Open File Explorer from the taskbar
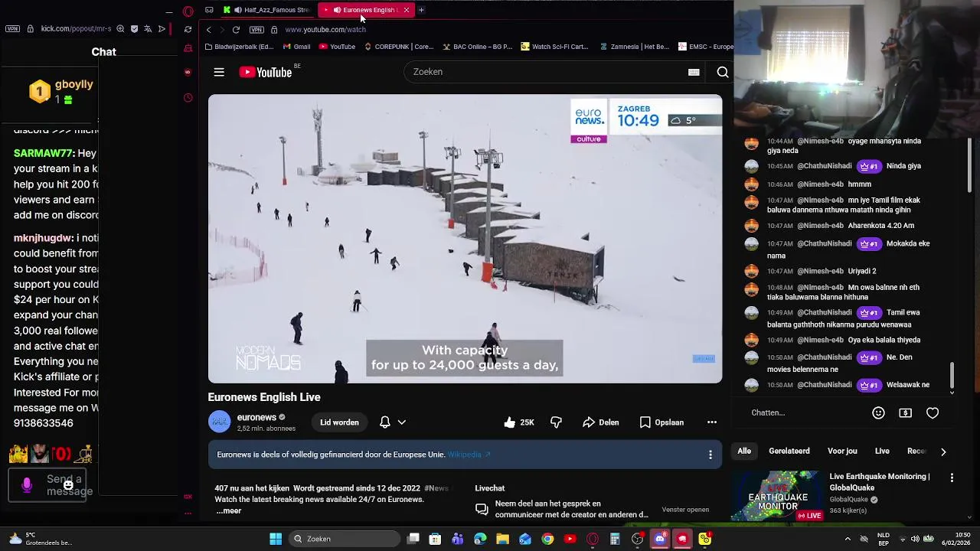The height and width of the screenshot is (551, 980). [502, 539]
